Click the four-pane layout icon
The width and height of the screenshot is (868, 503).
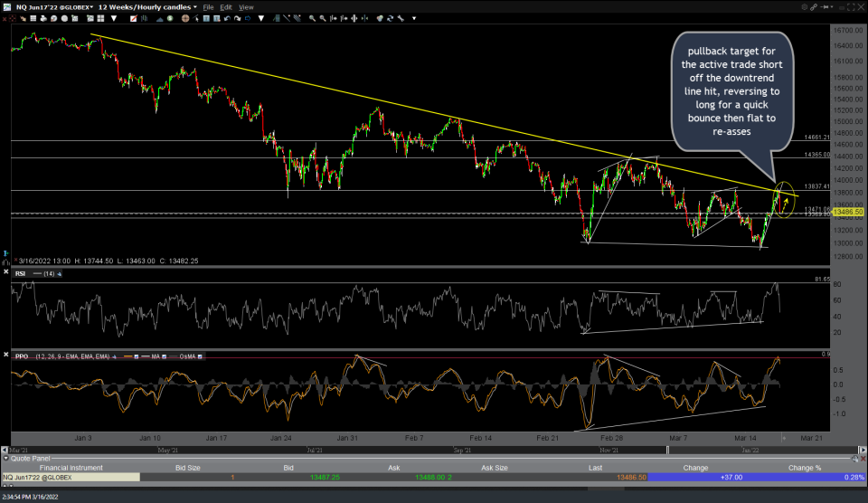click(x=100, y=18)
